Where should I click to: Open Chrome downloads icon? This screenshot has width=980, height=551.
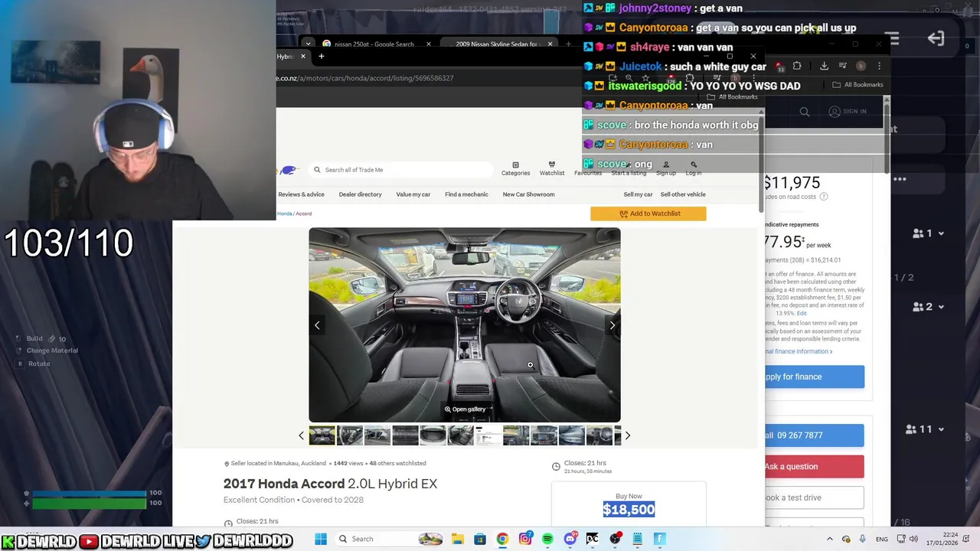pos(824,66)
